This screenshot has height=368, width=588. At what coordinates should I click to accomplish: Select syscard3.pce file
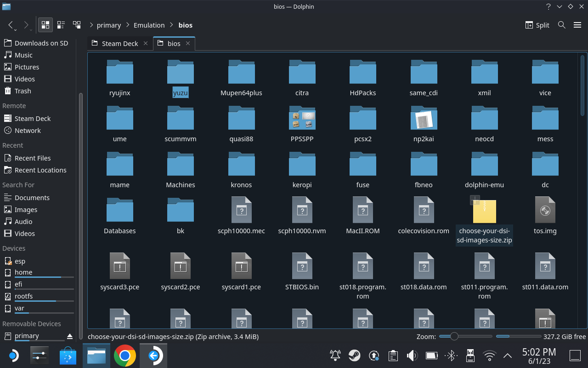[x=119, y=272]
